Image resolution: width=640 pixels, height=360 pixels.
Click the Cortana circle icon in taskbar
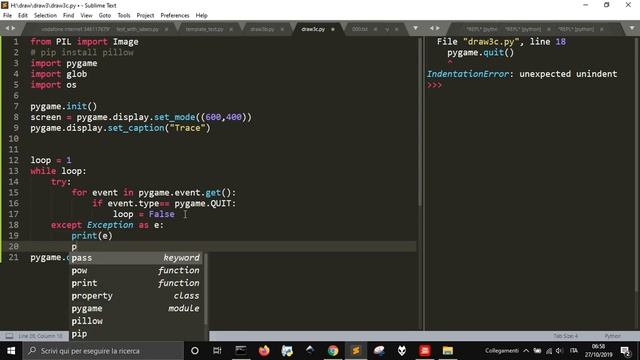coord(195,351)
